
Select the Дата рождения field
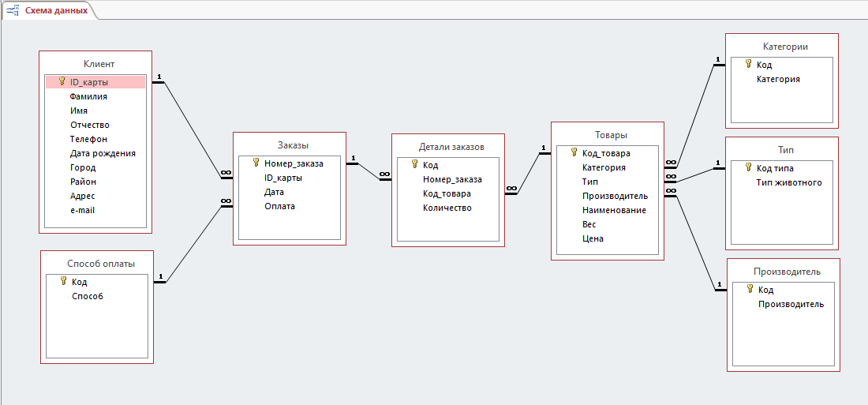tap(103, 153)
